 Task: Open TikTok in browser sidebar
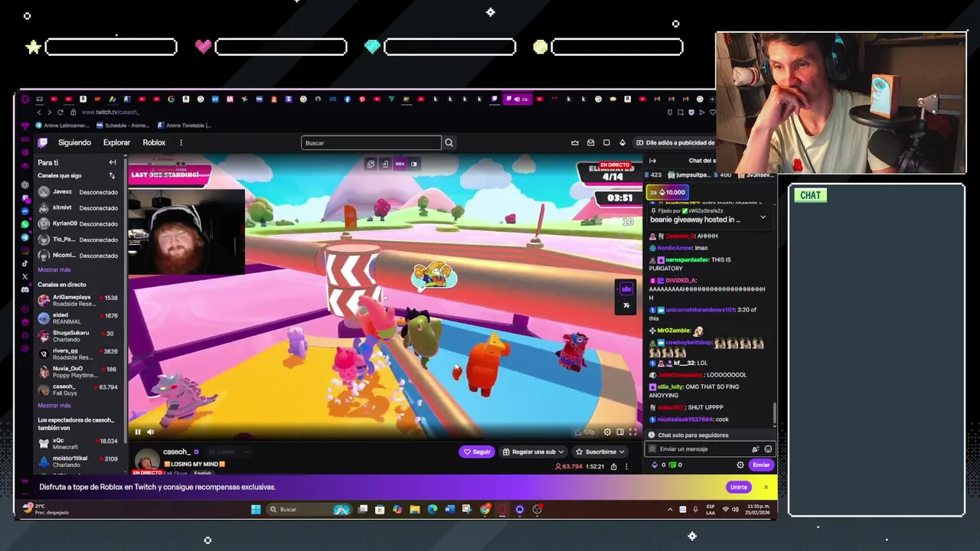[x=25, y=263]
